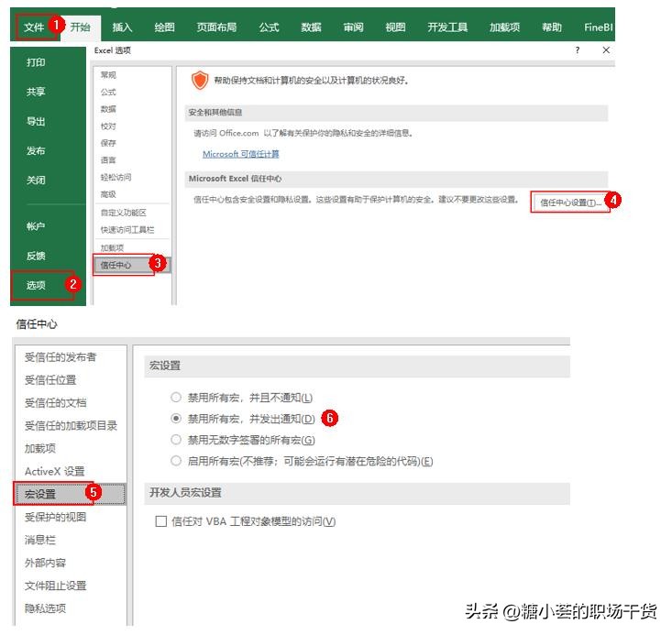Select 保存 in Excel options list
This screenshot has height=635, width=672.
pos(108,143)
